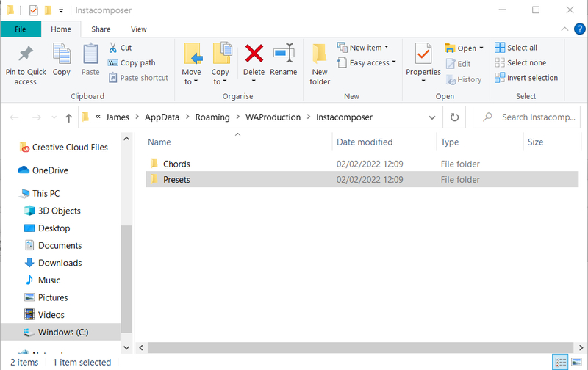588x370 pixels.
Task: Create a New folder
Action: pyautogui.click(x=320, y=65)
